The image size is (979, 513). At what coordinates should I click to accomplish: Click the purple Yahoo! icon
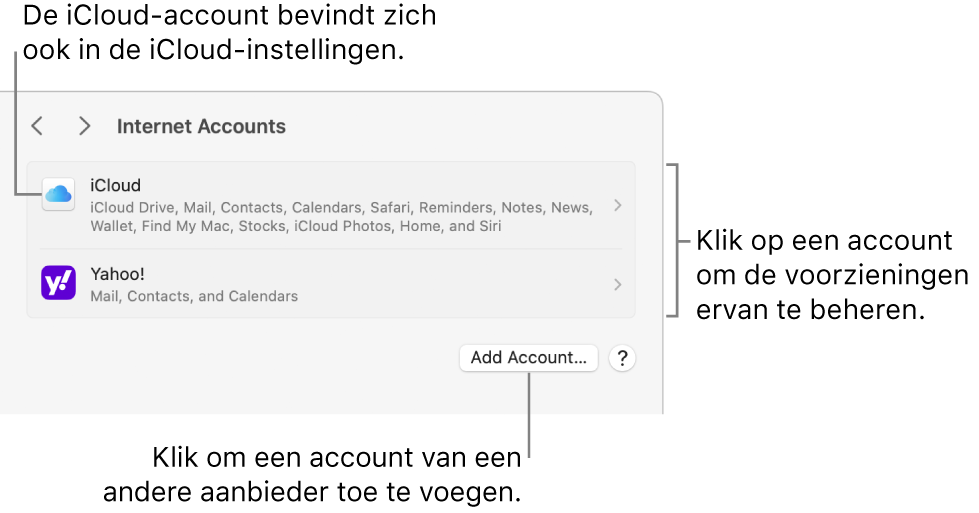point(58,284)
